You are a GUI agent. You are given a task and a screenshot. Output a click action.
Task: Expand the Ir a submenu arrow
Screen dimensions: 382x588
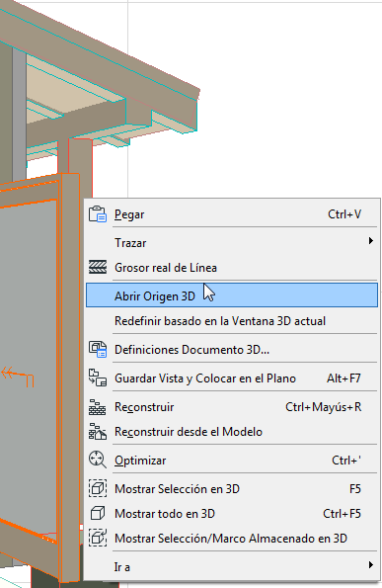371,564
